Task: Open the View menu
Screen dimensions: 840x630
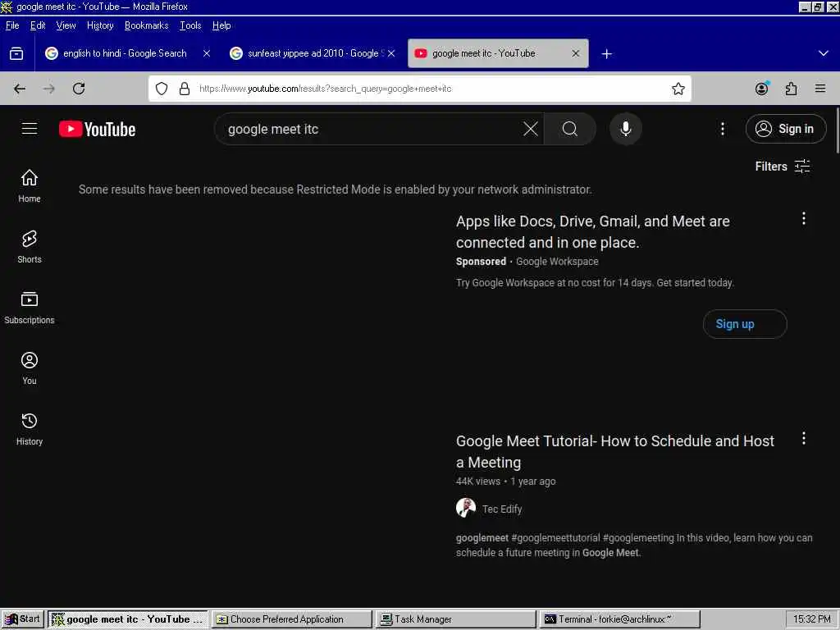Action: click(66, 25)
